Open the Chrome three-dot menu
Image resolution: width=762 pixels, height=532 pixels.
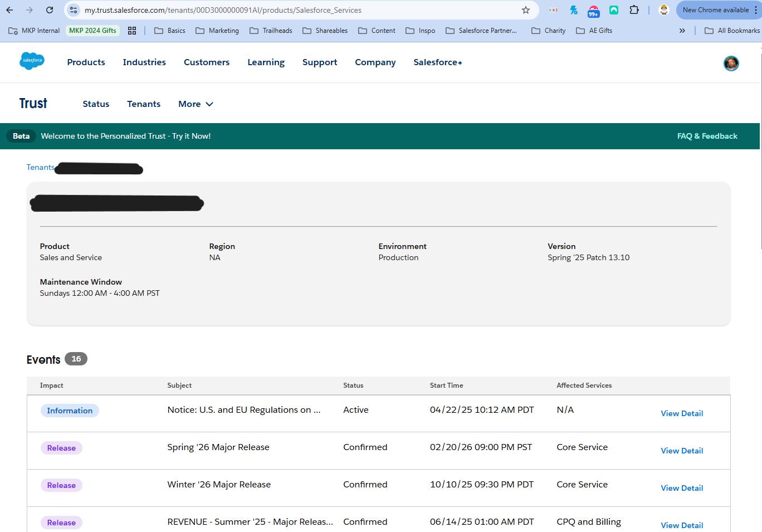coord(755,10)
